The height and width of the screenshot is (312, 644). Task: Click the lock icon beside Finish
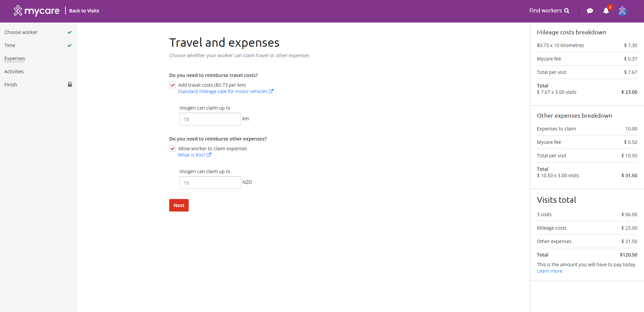coord(70,84)
